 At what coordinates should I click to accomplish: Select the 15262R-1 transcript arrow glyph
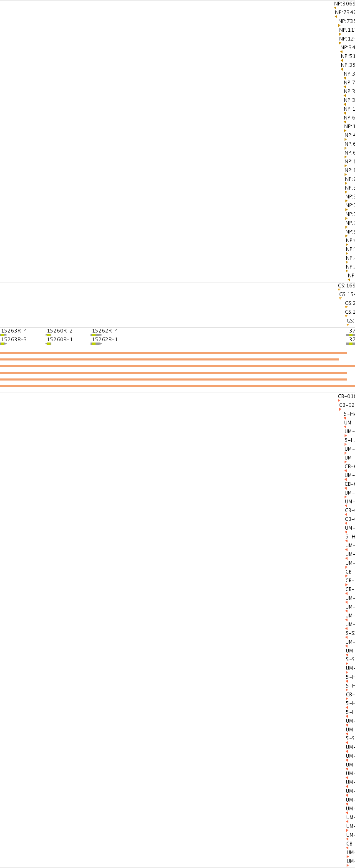coord(96,344)
